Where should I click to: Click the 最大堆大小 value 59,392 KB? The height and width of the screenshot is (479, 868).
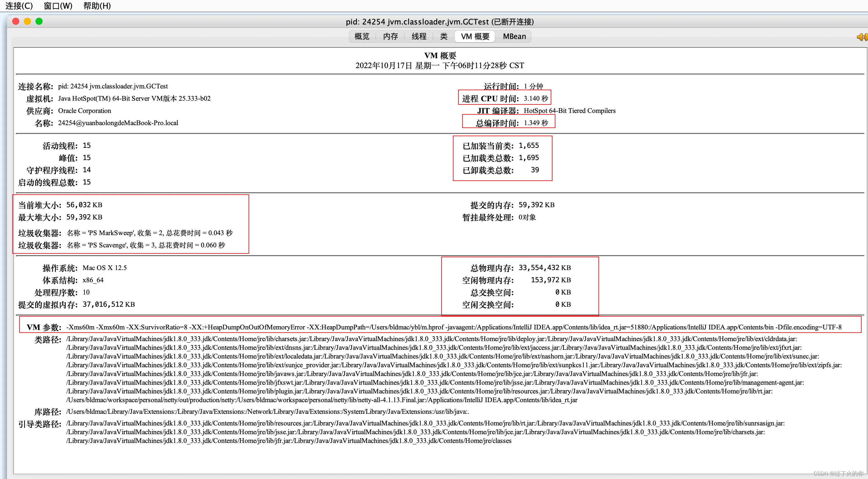[x=84, y=217]
